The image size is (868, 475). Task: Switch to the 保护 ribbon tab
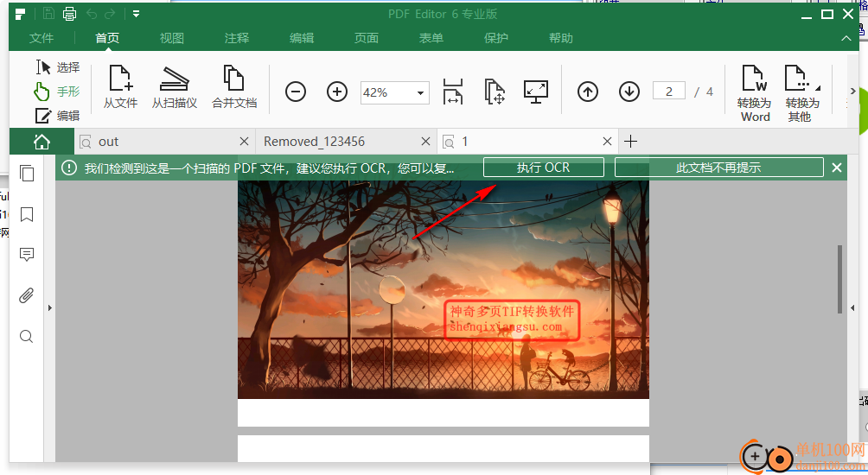tap(496, 38)
